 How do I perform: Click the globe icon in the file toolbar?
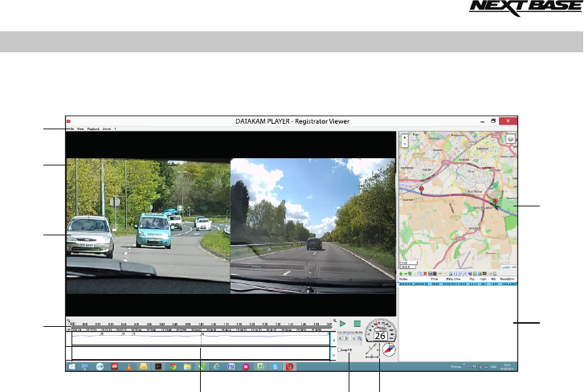coord(470,274)
